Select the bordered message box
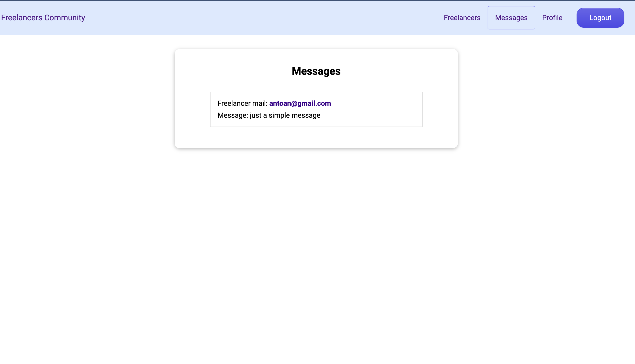635x364 pixels. [316, 109]
